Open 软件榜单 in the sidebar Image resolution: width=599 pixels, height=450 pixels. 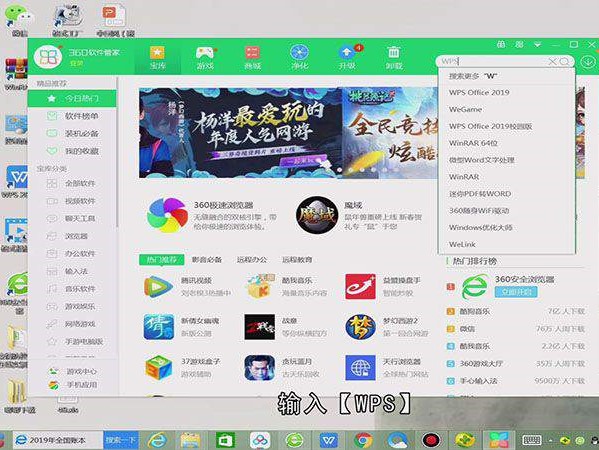pyautogui.click(x=72, y=116)
